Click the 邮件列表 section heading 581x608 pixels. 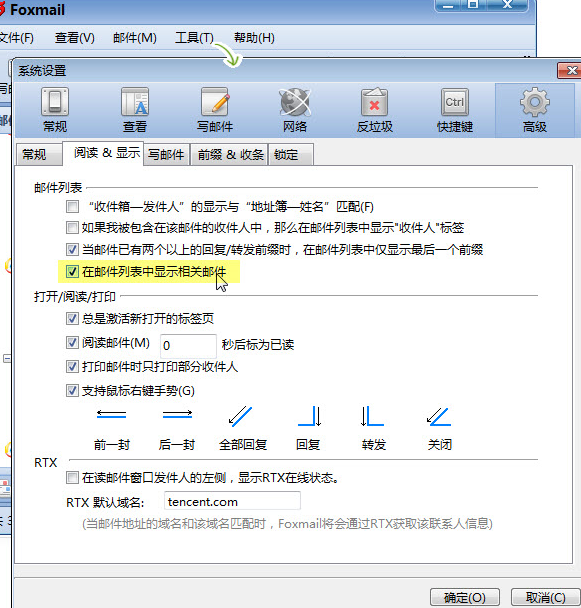(58, 188)
